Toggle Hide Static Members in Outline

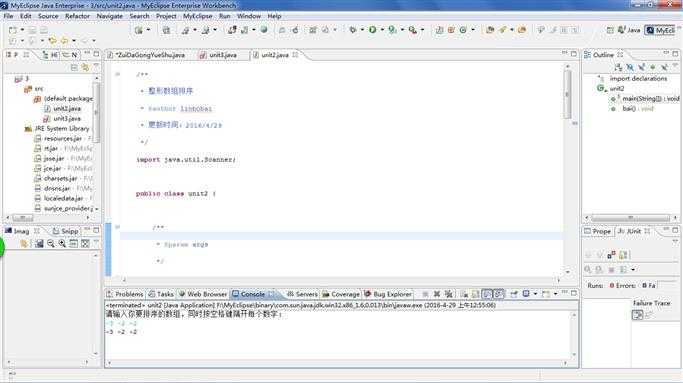point(641,67)
